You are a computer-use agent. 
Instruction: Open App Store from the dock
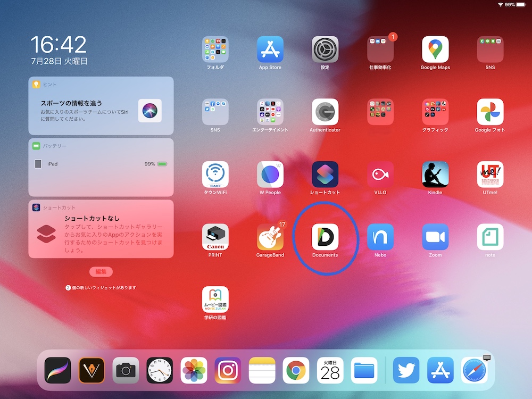440,370
